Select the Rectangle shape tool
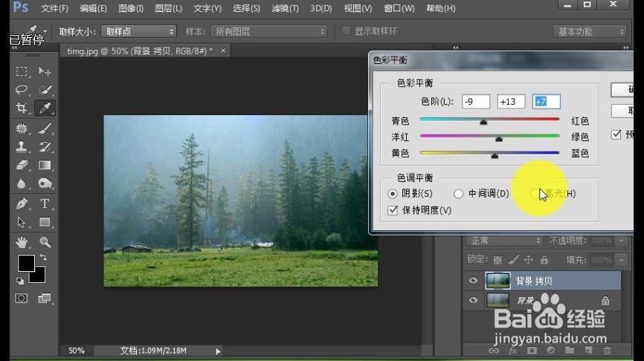 [45, 222]
